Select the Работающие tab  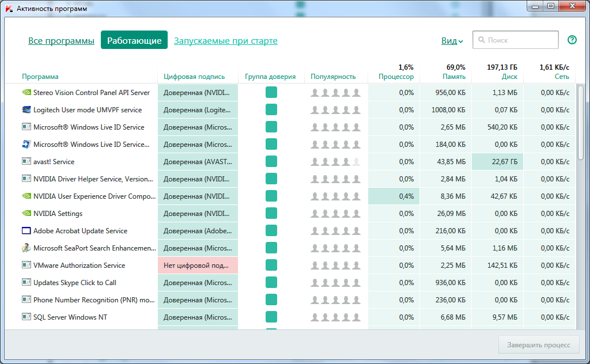pyautogui.click(x=134, y=40)
